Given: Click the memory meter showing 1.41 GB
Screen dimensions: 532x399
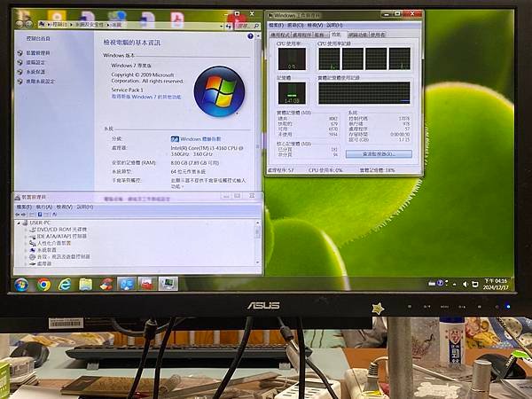Looking at the screenshot, I should coord(292,93).
